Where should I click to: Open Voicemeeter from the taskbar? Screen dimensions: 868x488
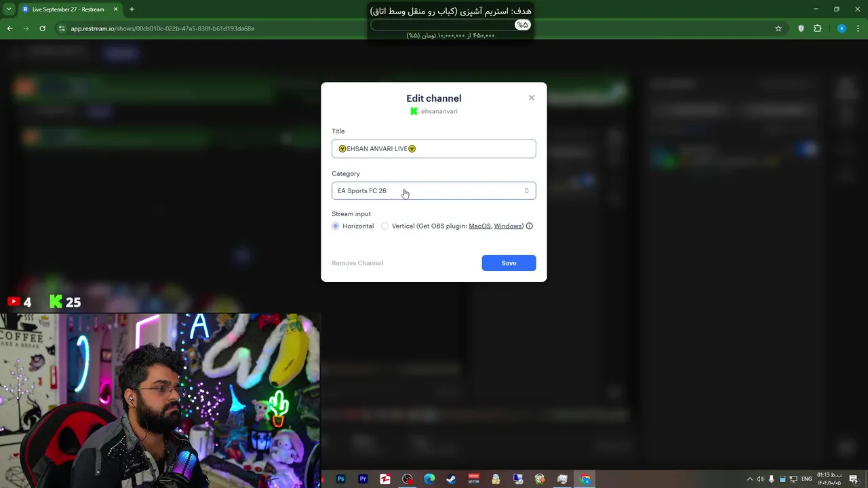pos(473,479)
